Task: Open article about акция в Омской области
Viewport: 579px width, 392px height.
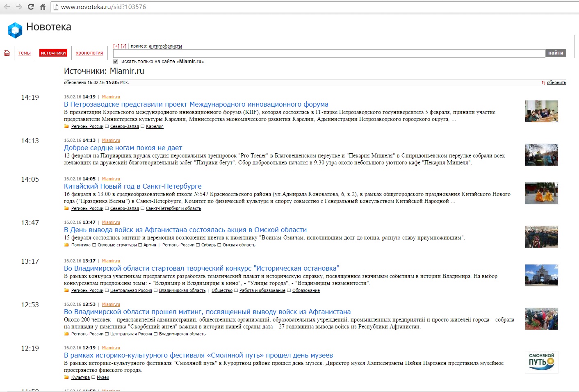Action: click(185, 230)
